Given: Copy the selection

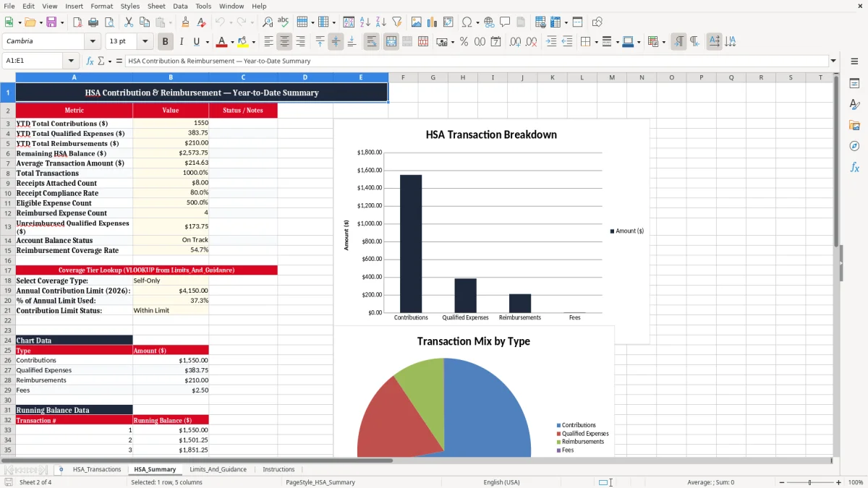Looking at the screenshot, I should click(144, 22).
